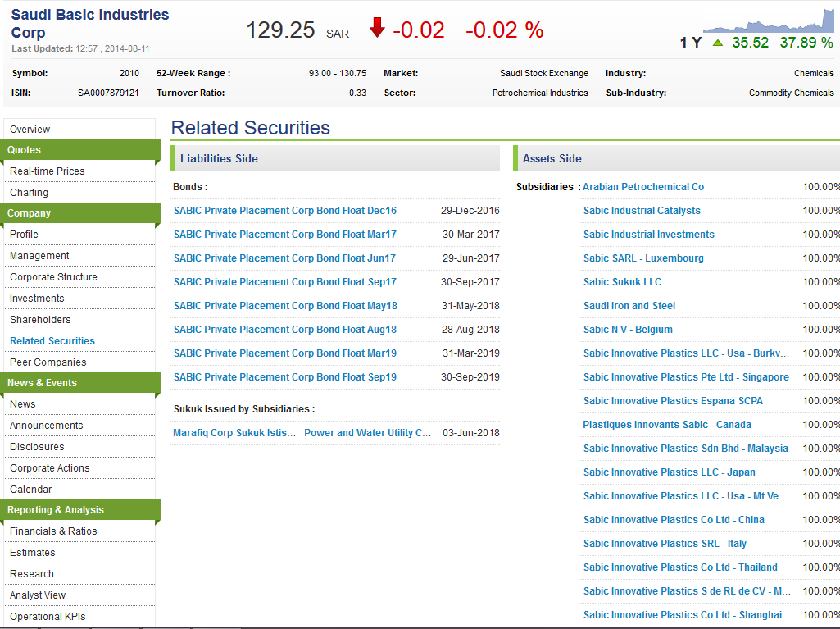Open Disclosures from the sidebar

coord(37,447)
